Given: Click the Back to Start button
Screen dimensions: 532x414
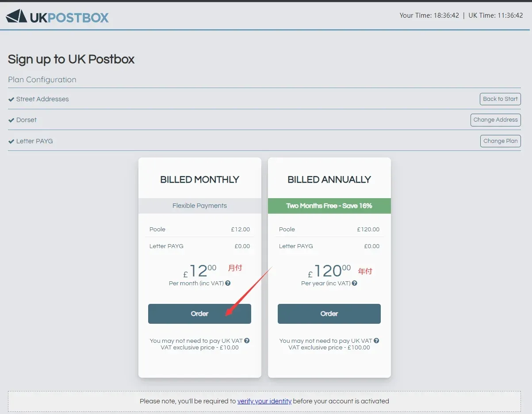Looking at the screenshot, I should click(500, 99).
